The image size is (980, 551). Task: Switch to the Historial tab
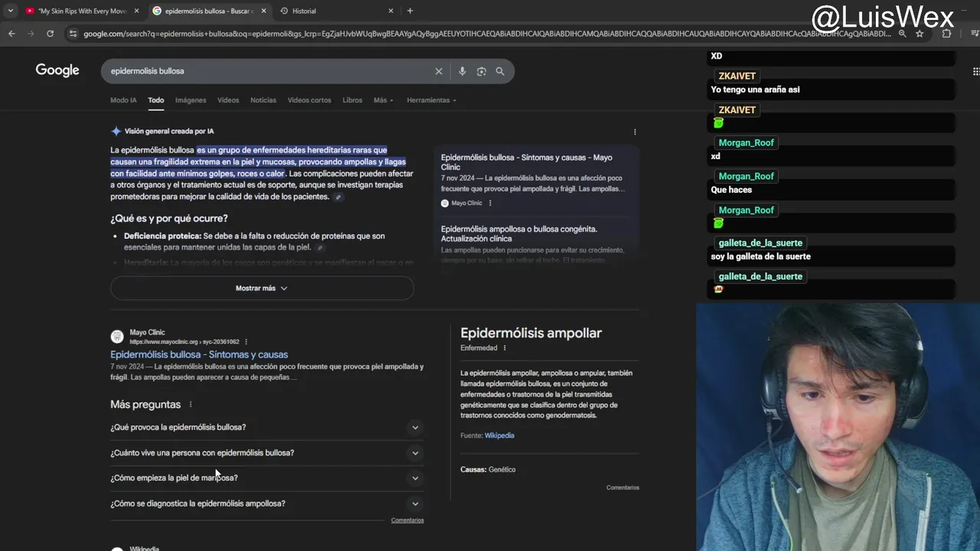337,11
